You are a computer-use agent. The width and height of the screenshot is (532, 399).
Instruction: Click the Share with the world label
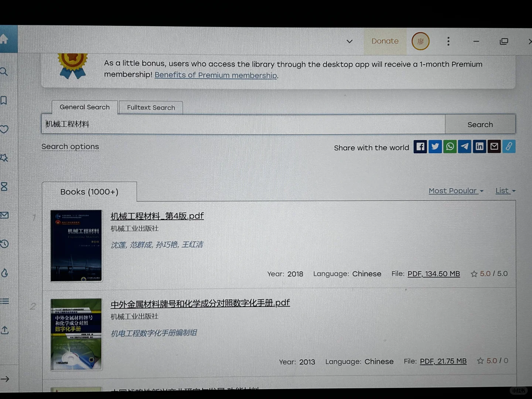pyautogui.click(x=371, y=148)
